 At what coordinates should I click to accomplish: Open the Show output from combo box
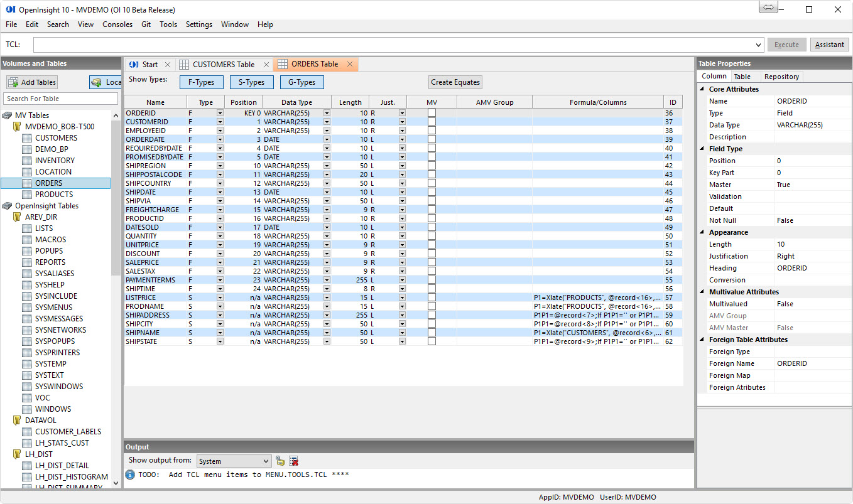pos(234,461)
